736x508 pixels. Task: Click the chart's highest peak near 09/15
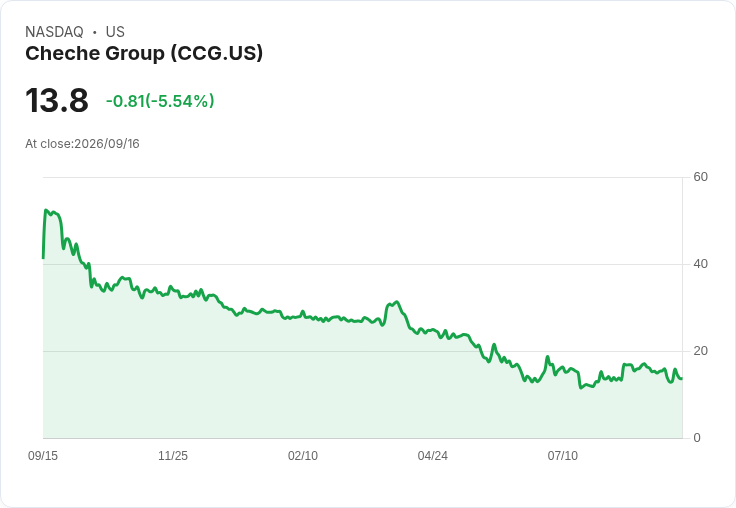pyautogui.click(x=46, y=210)
